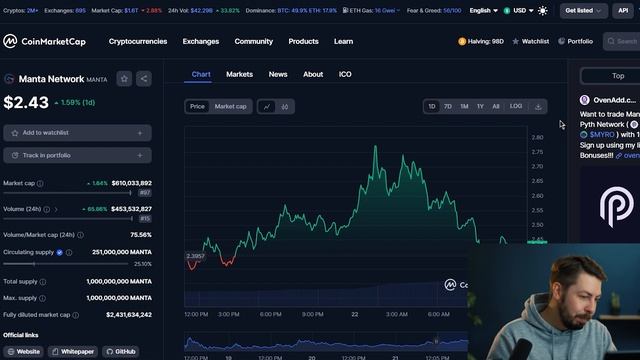Open Products nav menu
Image resolution: width=640 pixels, height=360 pixels.
(303, 41)
